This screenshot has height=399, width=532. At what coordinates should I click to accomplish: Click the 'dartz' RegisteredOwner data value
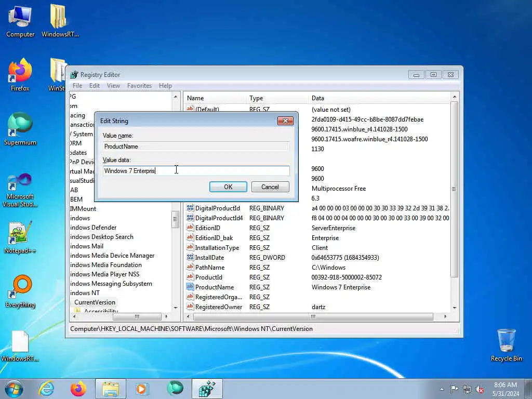(x=318, y=307)
